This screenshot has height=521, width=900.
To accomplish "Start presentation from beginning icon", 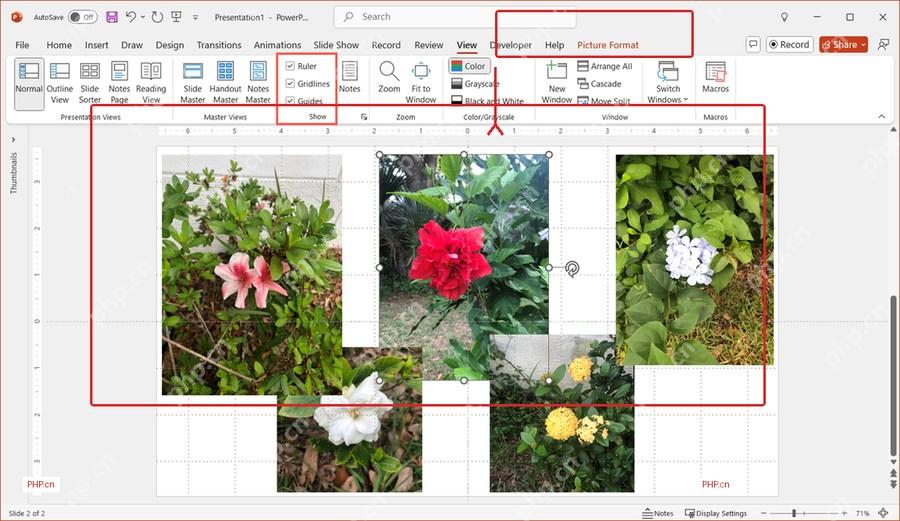I will coord(177,17).
